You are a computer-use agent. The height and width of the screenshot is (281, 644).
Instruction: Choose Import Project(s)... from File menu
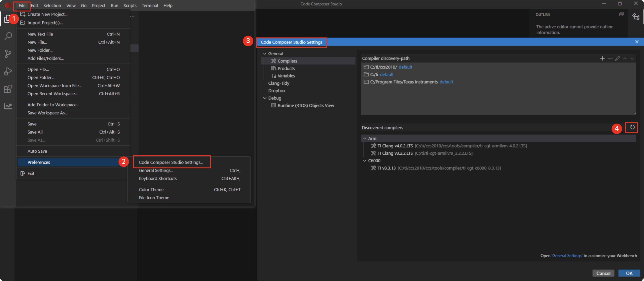(73, 23)
